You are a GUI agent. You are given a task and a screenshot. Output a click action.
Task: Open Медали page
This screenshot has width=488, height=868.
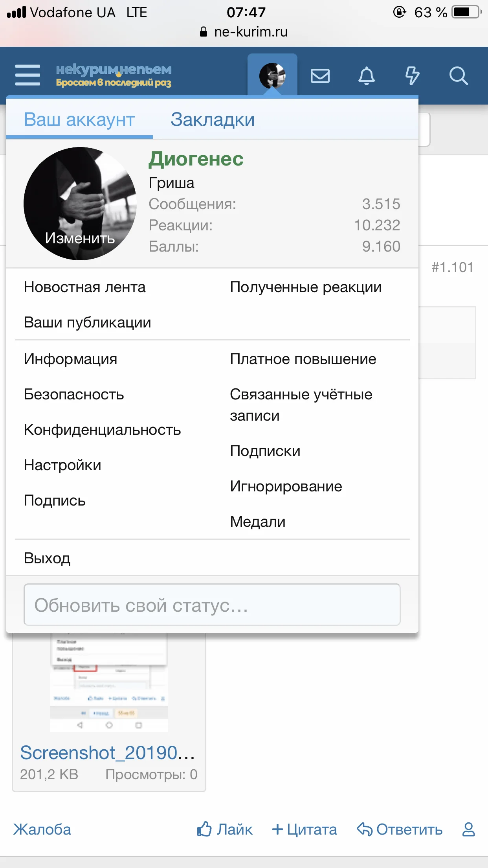point(258,522)
